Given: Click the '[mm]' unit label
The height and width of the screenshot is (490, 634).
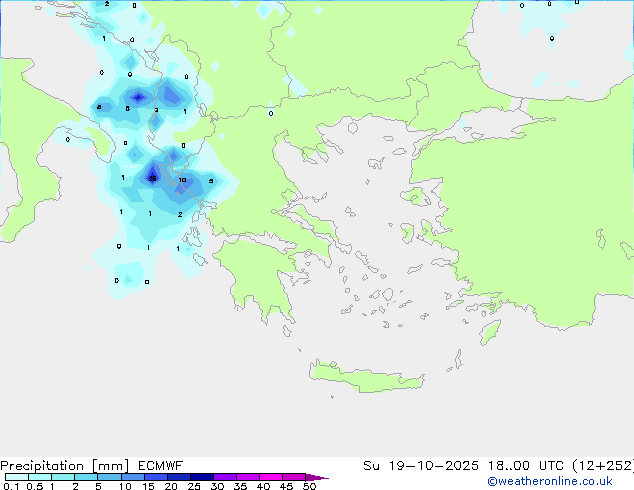Looking at the screenshot, I should (x=110, y=466).
